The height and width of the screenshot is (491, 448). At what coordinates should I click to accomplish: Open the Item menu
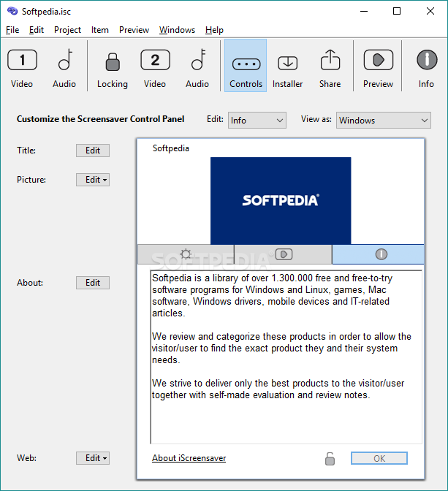(x=100, y=30)
